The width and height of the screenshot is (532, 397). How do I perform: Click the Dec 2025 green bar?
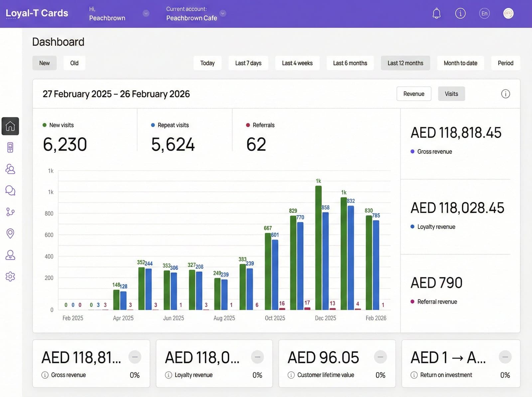[x=318, y=248]
